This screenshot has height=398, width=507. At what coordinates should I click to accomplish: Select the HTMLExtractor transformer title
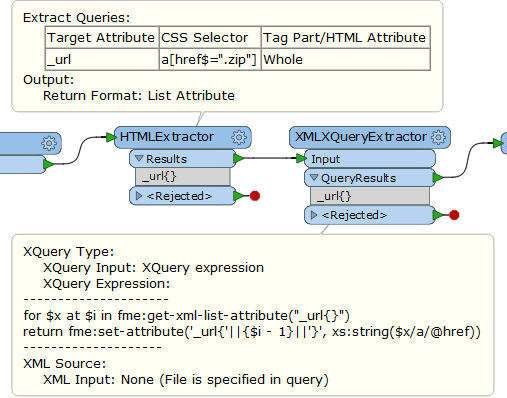[x=167, y=137]
